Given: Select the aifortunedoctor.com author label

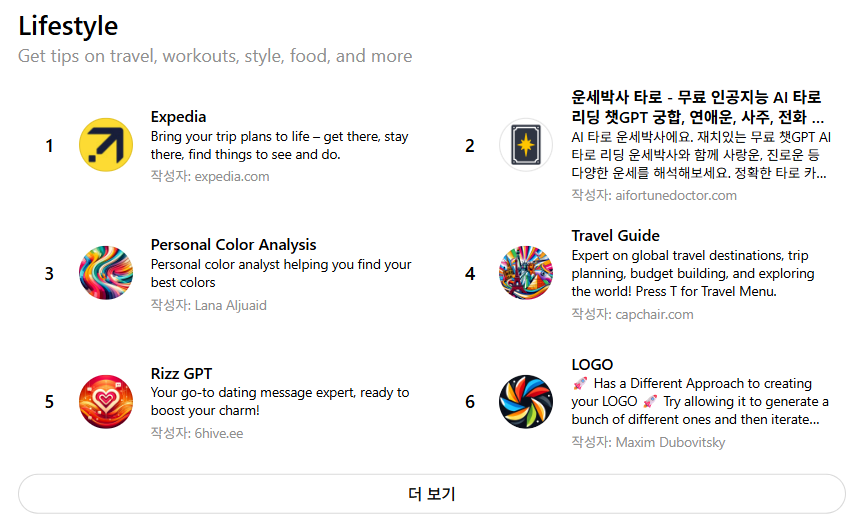Looking at the screenshot, I should tap(654, 195).
